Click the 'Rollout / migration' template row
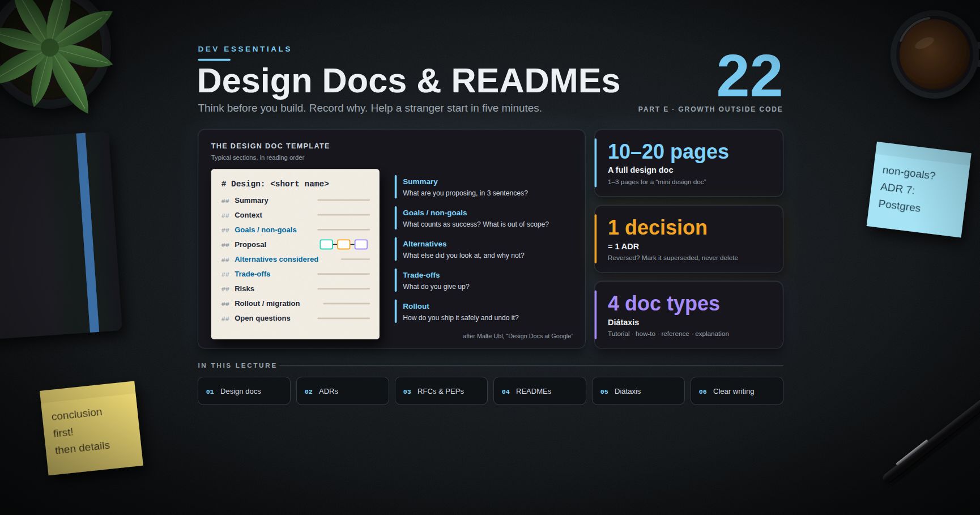The height and width of the screenshot is (515, 980). click(295, 304)
